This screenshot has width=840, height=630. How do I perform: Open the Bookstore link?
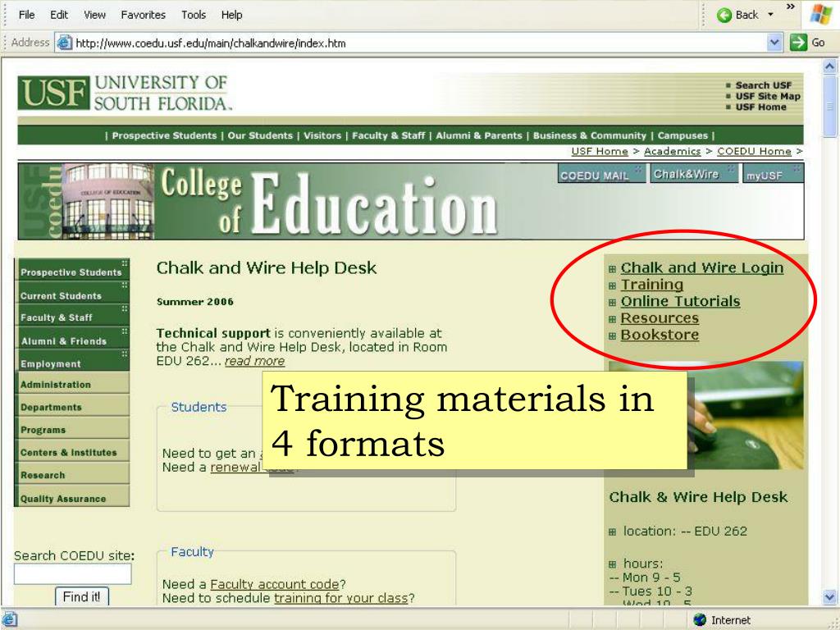(660, 335)
